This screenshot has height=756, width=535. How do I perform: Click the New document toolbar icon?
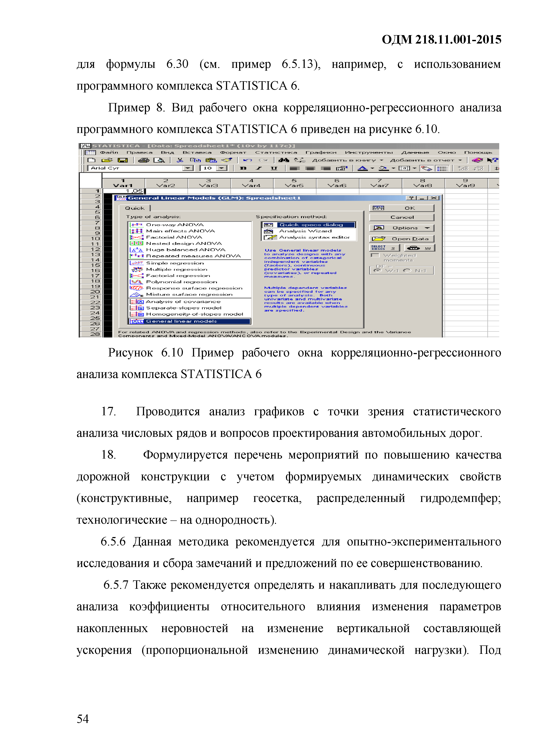pos(91,160)
